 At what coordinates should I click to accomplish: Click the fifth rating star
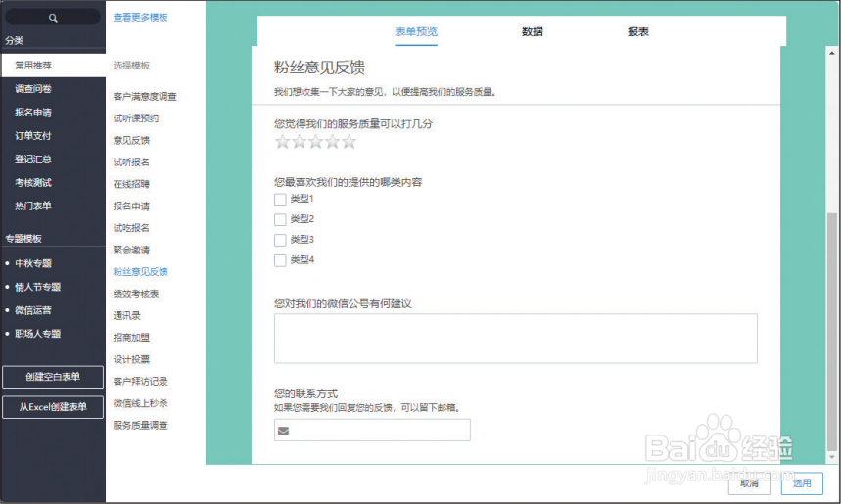(x=350, y=142)
